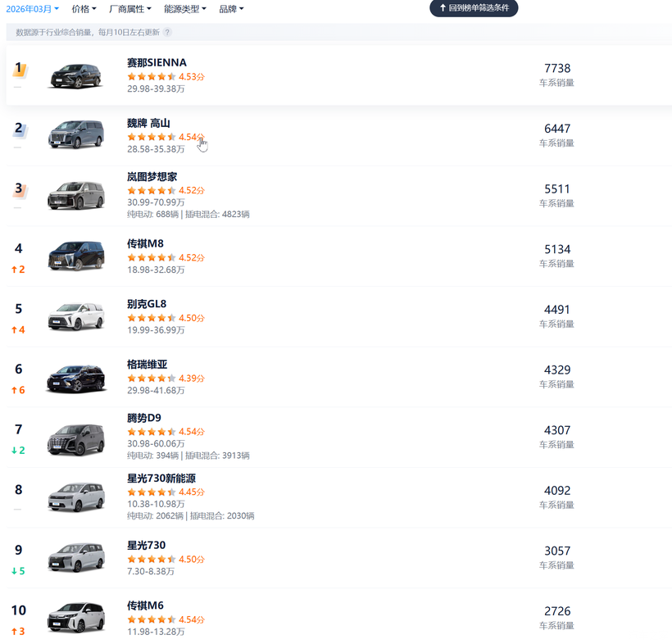Image resolution: width=672 pixels, height=644 pixels.
Task: Click the star rating of 腾势D9
Action: click(152, 432)
